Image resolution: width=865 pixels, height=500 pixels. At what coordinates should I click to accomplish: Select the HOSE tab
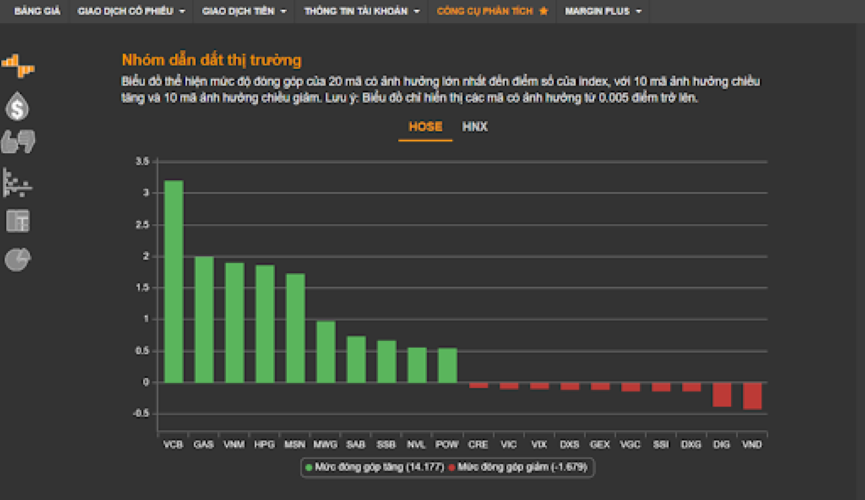tap(425, 127)
